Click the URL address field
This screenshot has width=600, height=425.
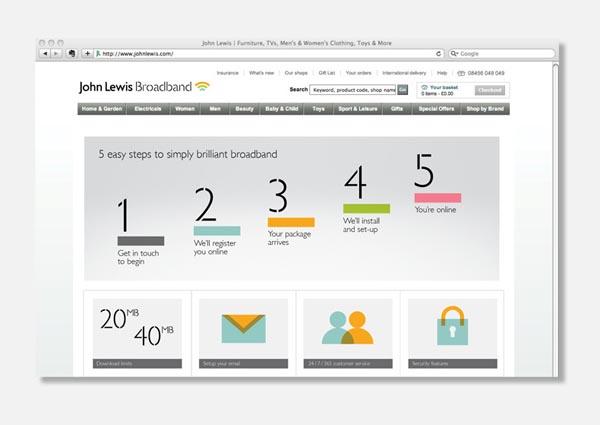[x=269, y=54]
